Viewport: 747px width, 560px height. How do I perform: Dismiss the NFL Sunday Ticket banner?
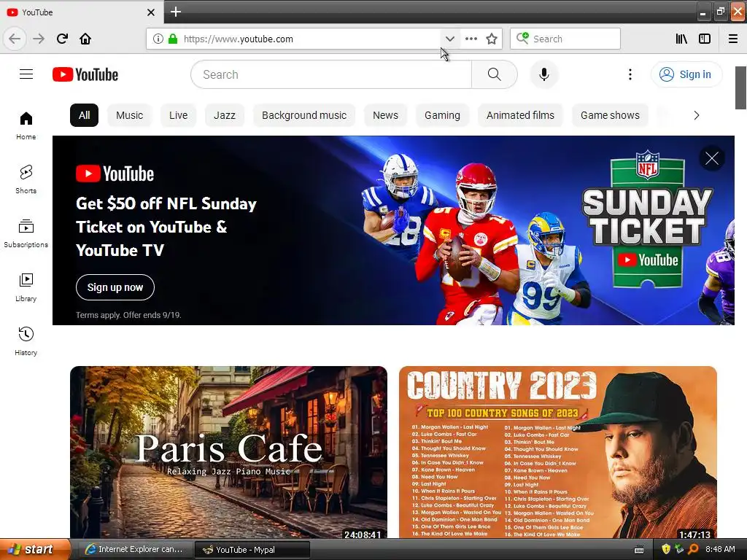coord(712,158)
